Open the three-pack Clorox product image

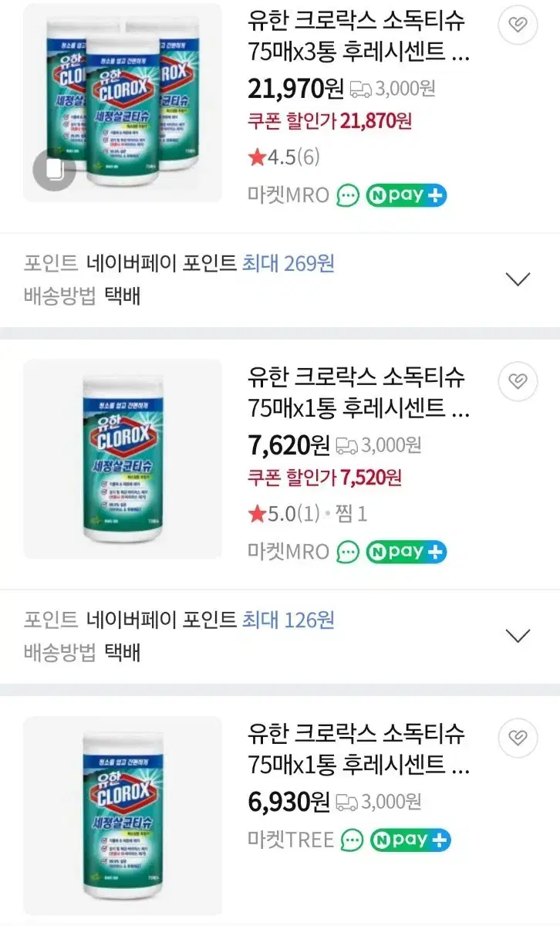pyautogui.click(x=123, y=103)
